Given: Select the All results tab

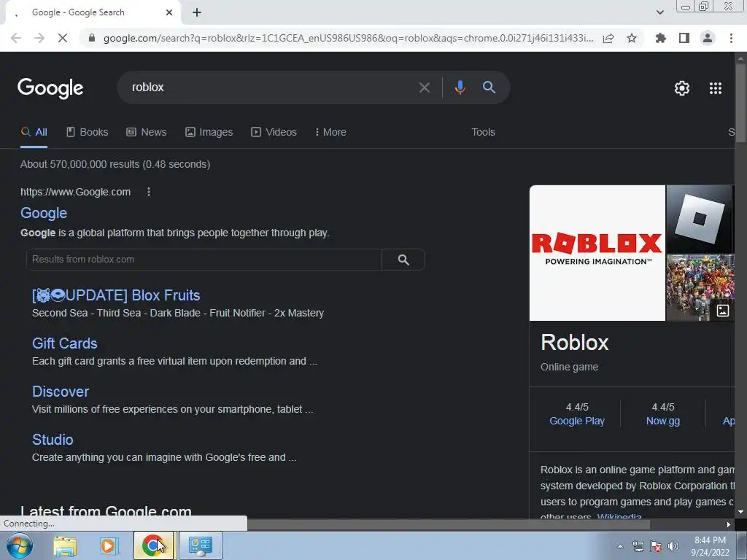Looking at the screenshot, I should click(x=34, y=133).
